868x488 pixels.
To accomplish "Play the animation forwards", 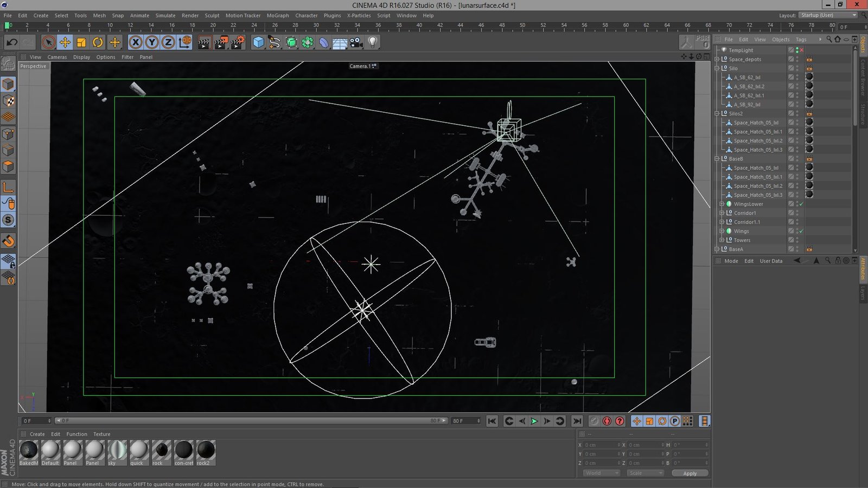I will point(534,421).
